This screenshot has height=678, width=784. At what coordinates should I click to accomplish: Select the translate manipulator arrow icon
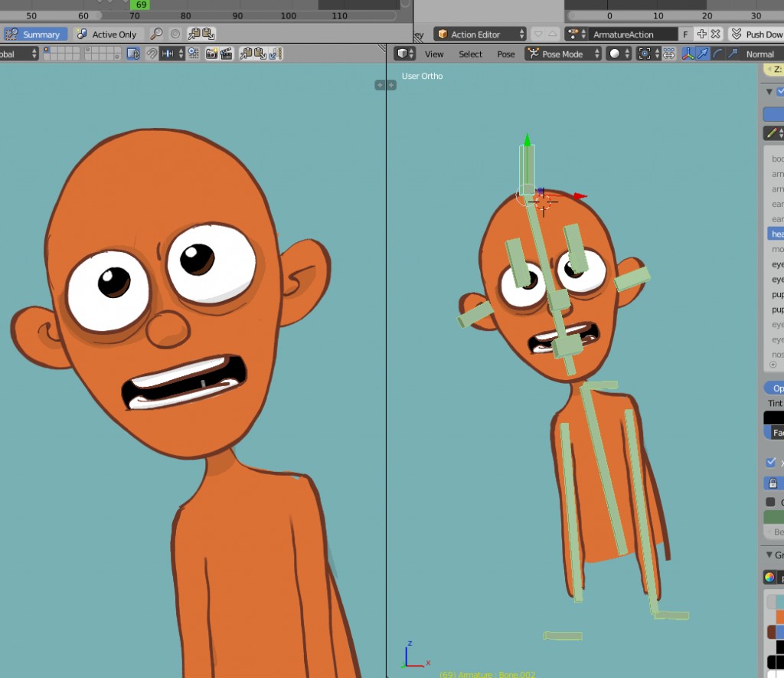click(x=702, y=54)
